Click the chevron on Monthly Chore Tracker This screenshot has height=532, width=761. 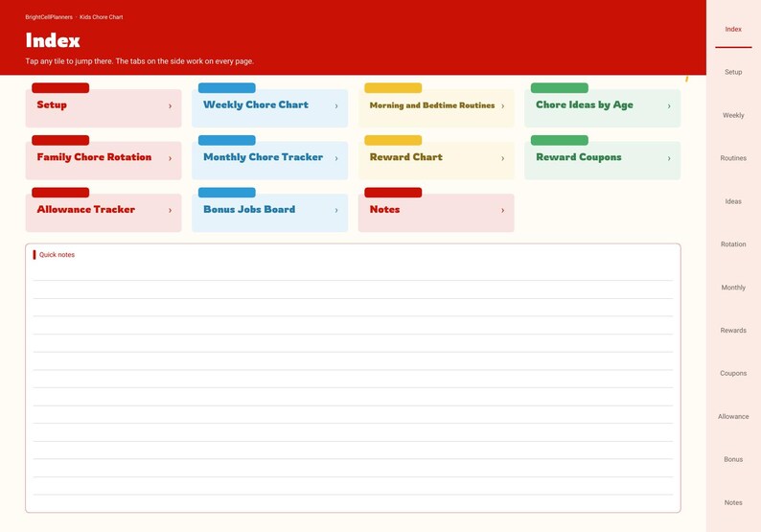[336, 158]
